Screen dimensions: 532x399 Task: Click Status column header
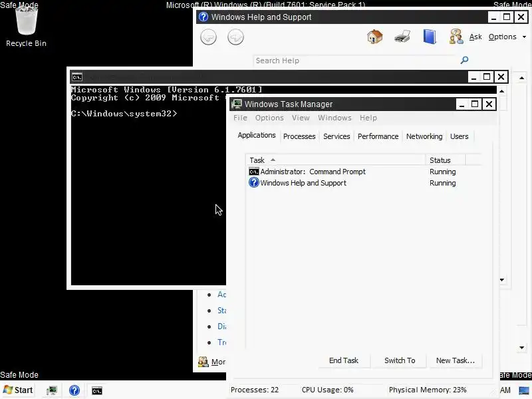tap(446, 160)
